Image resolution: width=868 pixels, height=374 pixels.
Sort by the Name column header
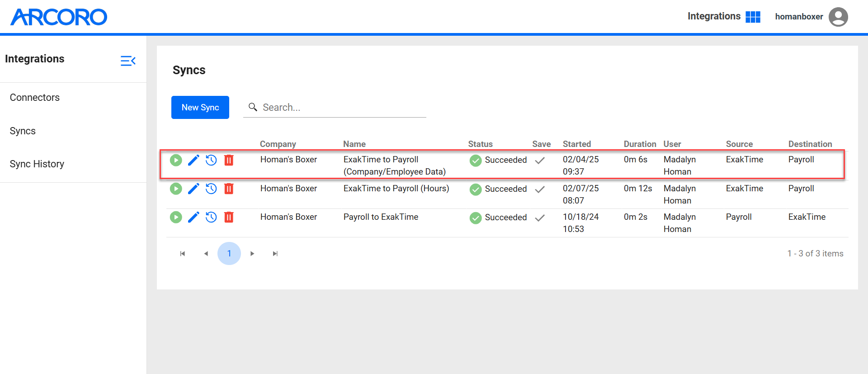point(354,144)
